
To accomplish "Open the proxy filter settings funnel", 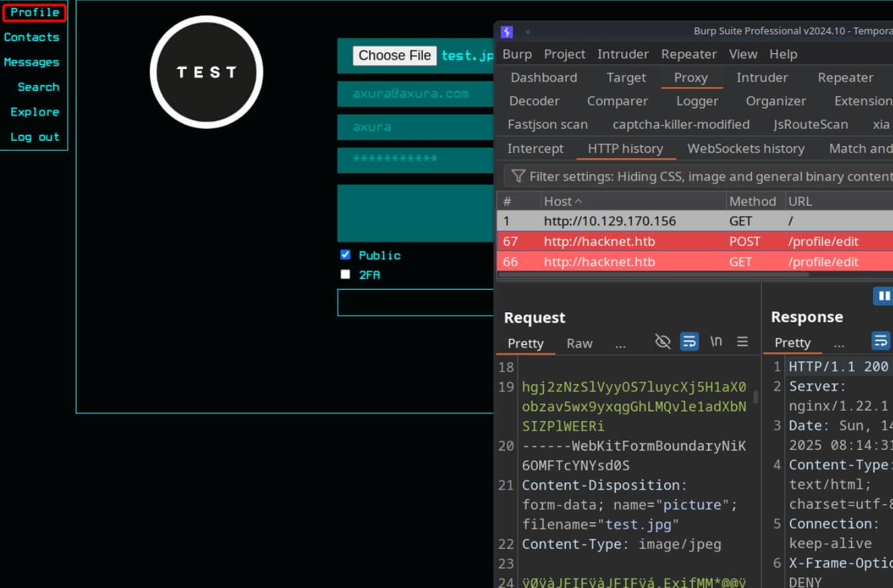I will point(518,176).
